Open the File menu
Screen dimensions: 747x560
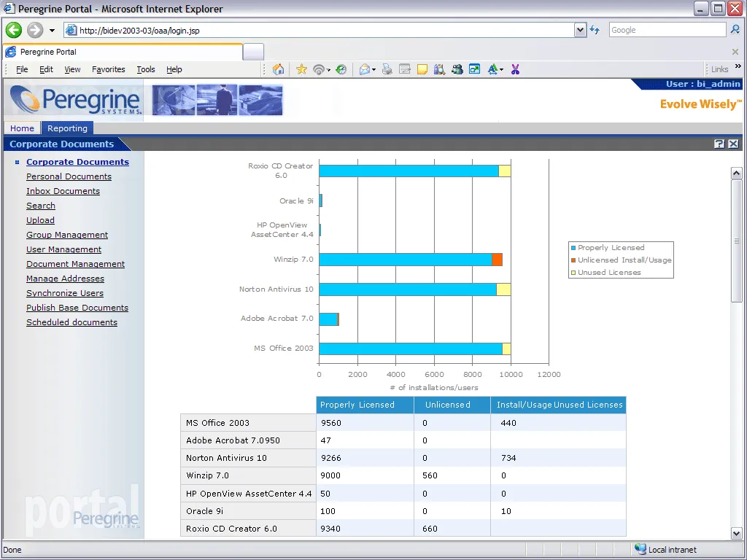22,69
